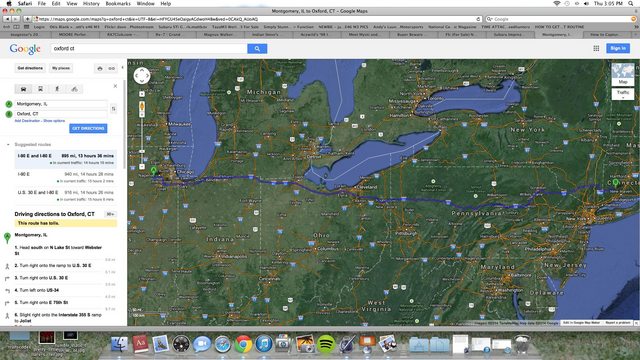The width and height of the screenshot is (640, 360).
Task: Collapse the left directions panel arrow
Action: (122, 67)
